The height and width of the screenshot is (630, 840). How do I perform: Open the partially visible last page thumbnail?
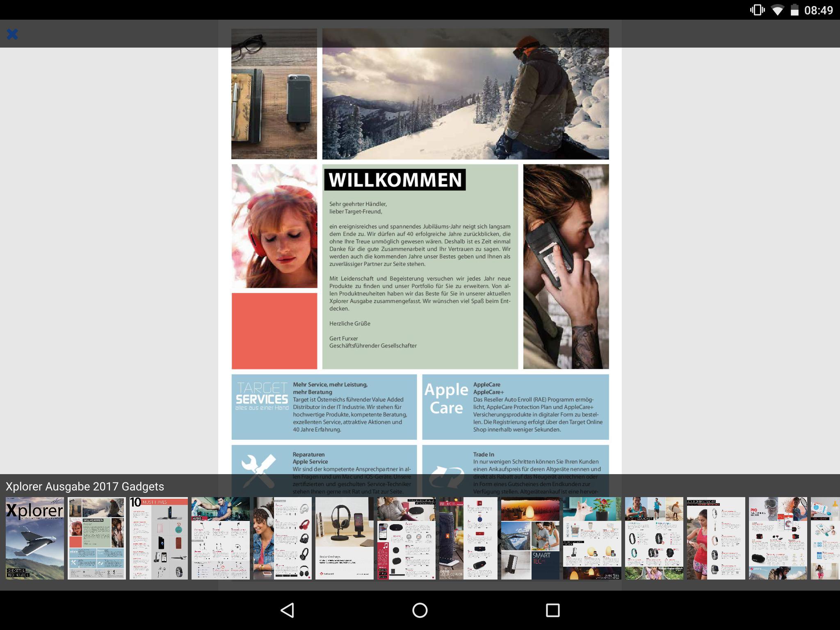(825, 538)
